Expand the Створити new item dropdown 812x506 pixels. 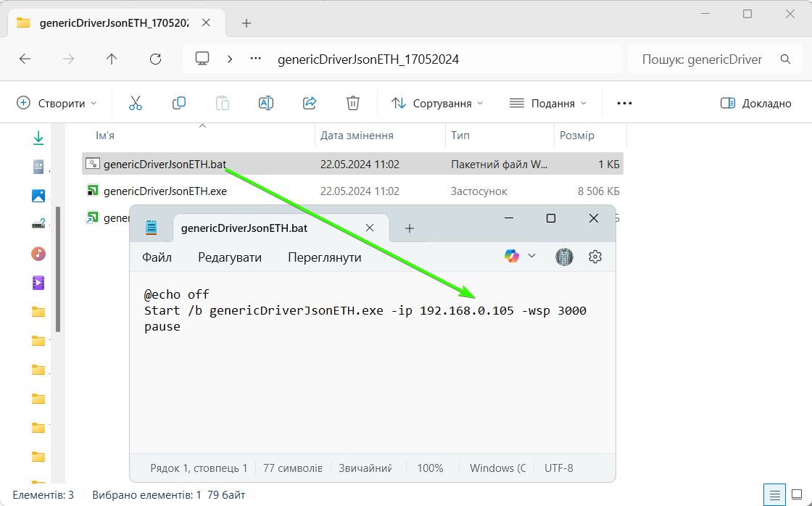click(57, 104)
